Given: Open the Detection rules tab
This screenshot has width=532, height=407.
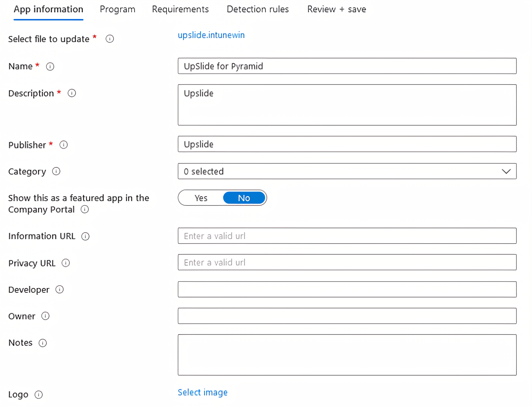Looking at the screenshot, I should tap(258, 9).
